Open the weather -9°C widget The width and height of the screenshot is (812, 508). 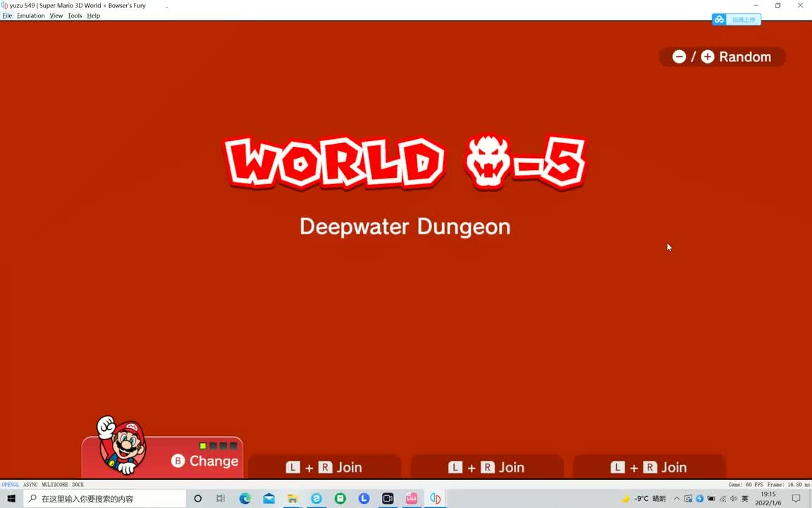(x=645, y=499)
